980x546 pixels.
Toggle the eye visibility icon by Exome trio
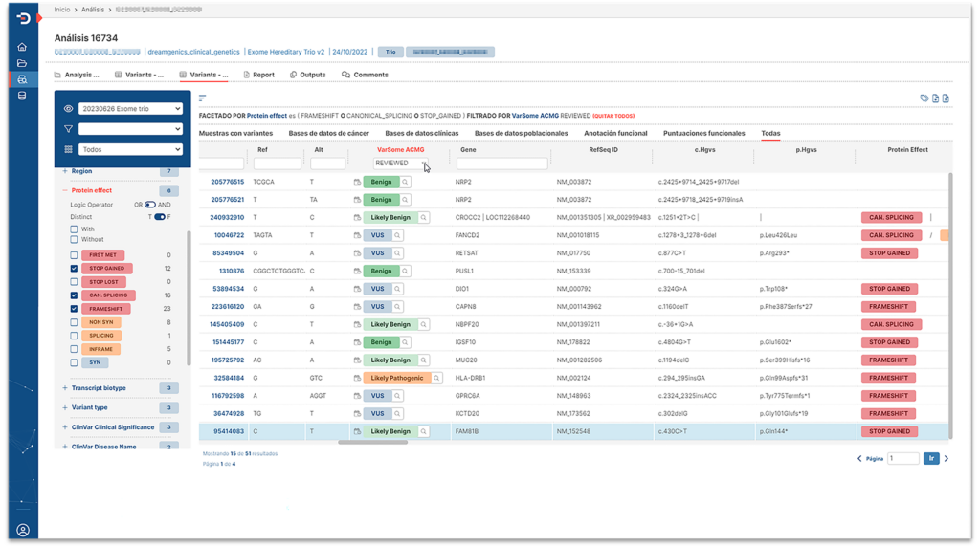68,109
